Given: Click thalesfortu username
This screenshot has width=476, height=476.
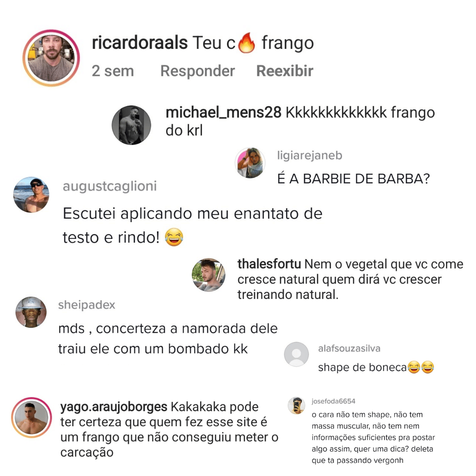Looking at the screenshot, I should point(269,264).
